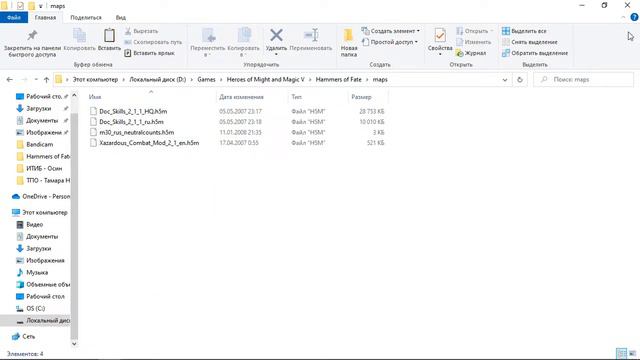Image resolution: width=640 pixels, height=360 pixels.
Task: Open the Файл tab
Action: point(14,18)
